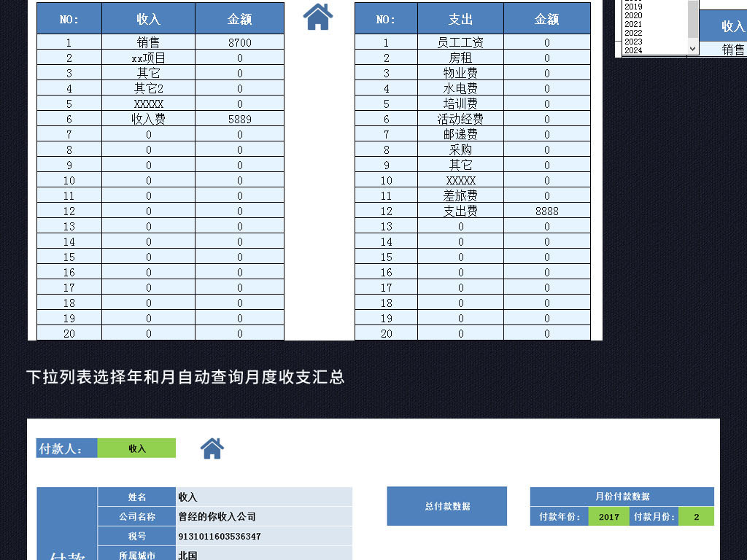
Task: Click the year list scrollbar thumb
Action: tap(693, 19)
